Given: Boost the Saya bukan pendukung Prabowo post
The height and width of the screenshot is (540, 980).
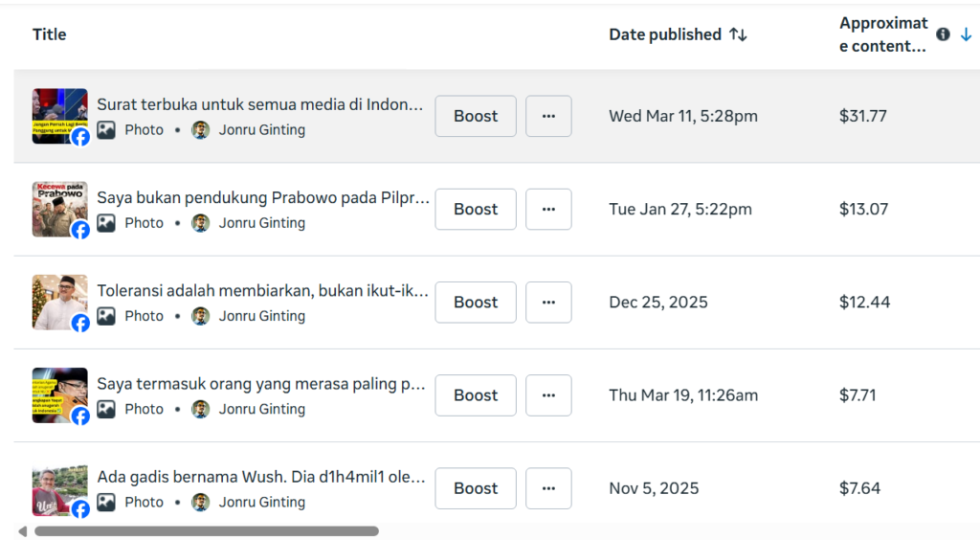Looking at the screenshot, I should [476, 209].
